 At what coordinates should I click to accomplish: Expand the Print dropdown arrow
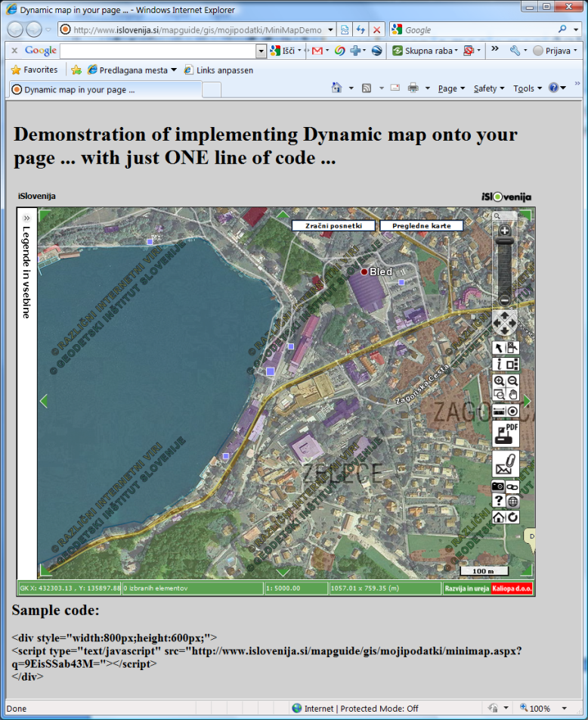(427, 88)
